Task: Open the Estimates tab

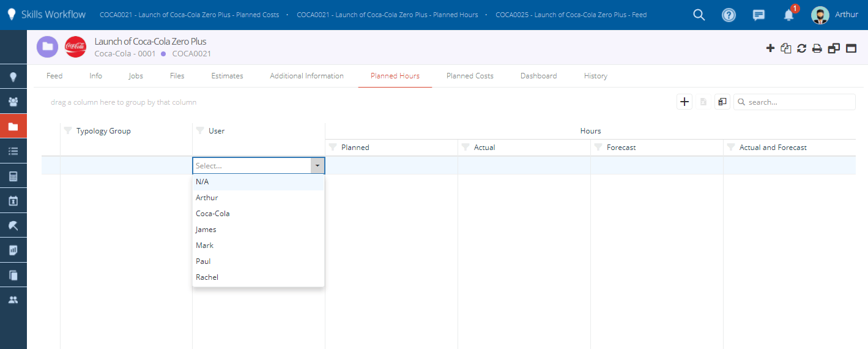Action: coord(227,76)
